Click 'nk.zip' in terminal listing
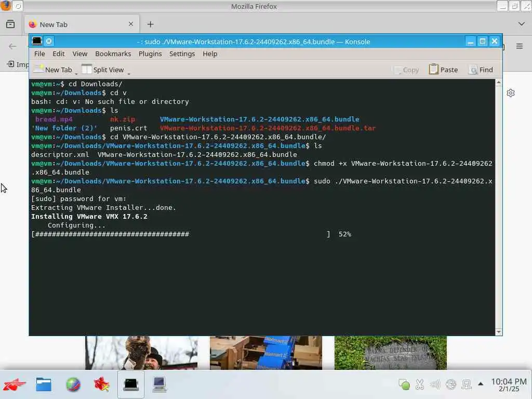Viewport: 532px width, 399px height. coord(123,119)
